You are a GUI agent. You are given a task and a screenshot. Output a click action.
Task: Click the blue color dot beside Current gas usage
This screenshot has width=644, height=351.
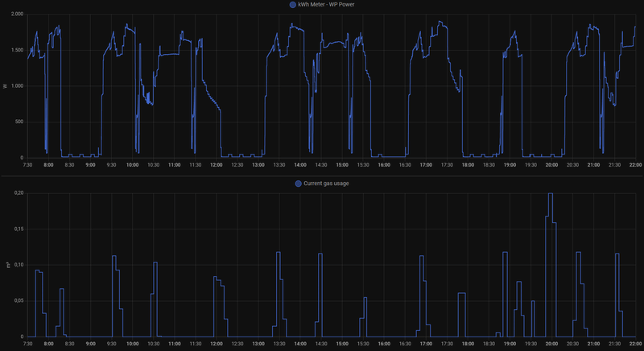(299, 184)
